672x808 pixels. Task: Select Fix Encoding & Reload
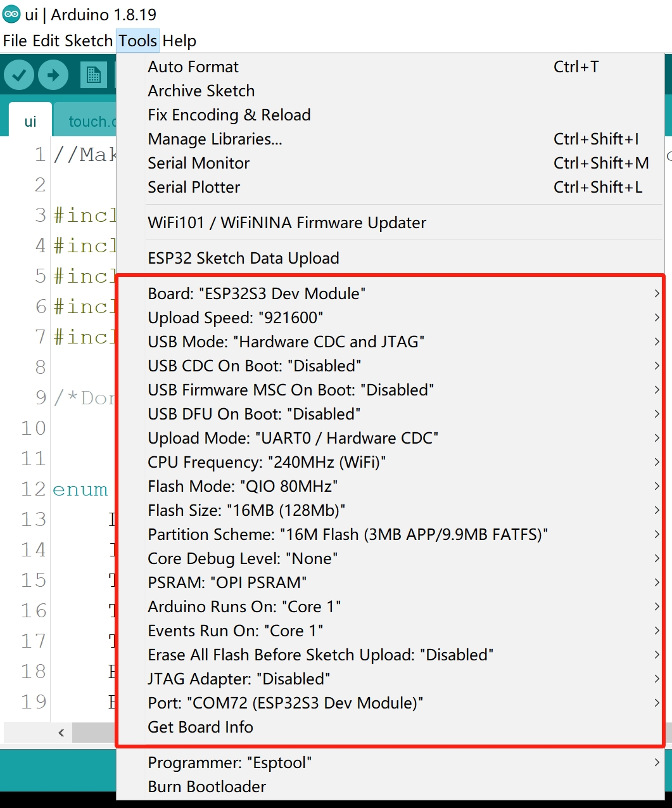[x=390, y=115]
